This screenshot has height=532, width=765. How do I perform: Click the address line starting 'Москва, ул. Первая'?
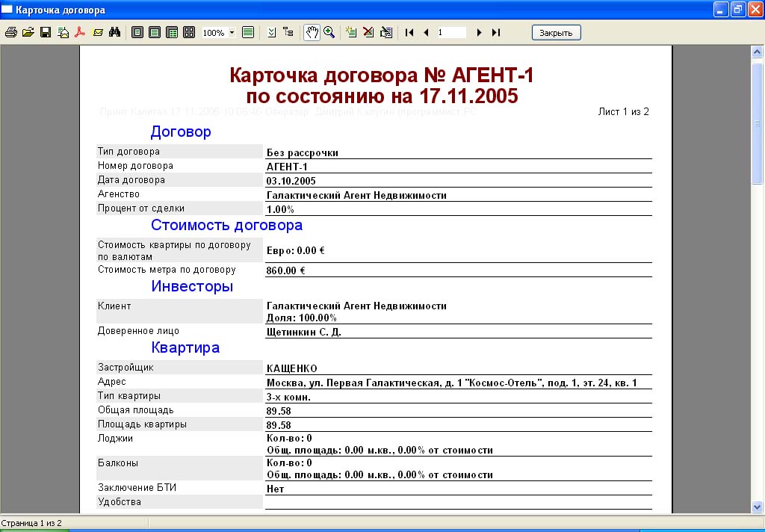[451, 383]
